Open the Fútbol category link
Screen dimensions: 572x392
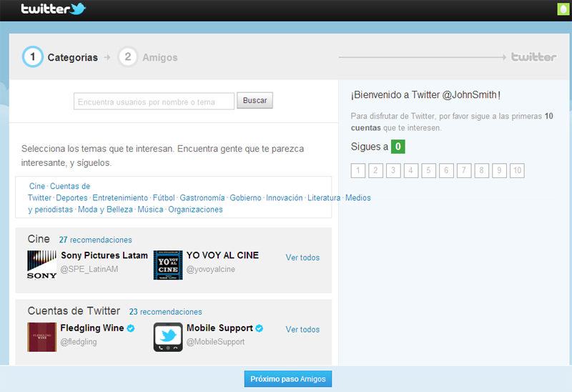[164, 198]
